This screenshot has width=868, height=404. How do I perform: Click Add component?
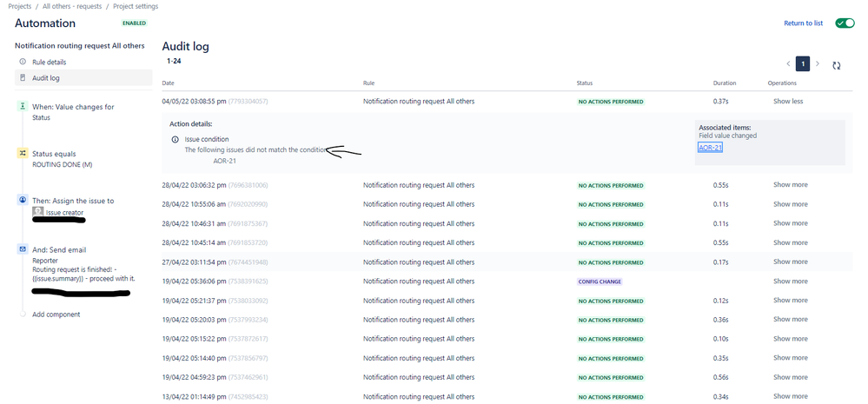click(x=56, y=315)
